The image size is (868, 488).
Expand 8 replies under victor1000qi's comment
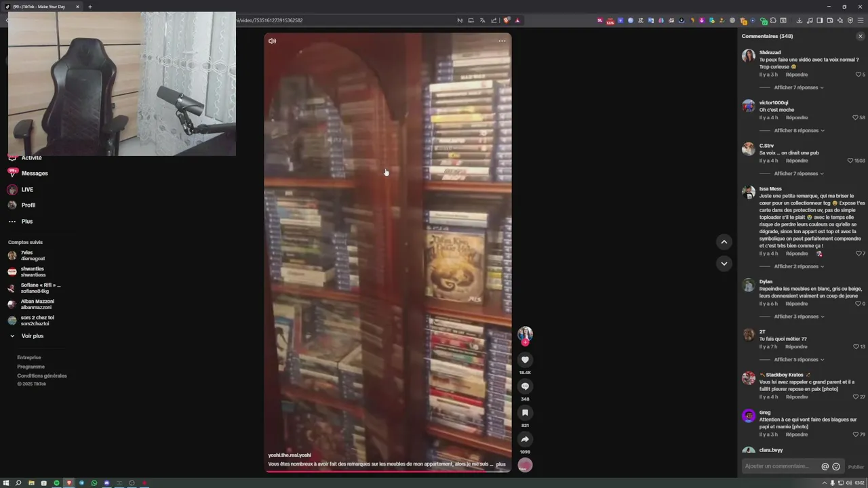[799, 130]
